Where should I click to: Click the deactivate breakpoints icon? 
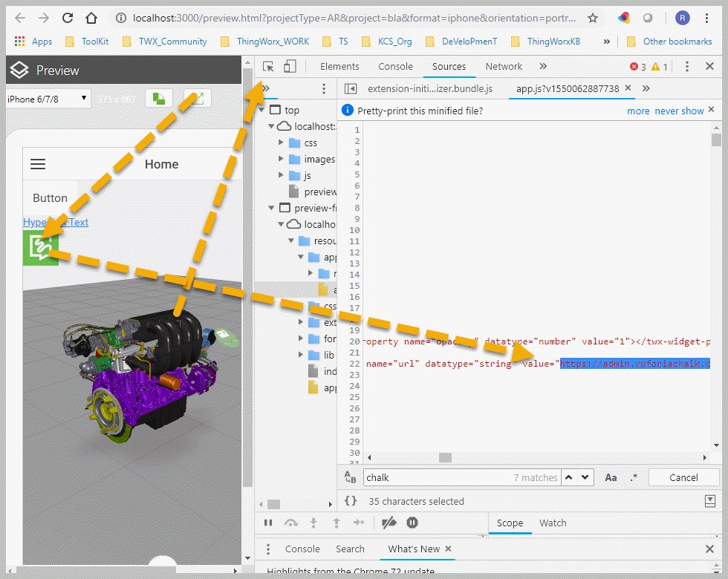(x=389, y=523)
